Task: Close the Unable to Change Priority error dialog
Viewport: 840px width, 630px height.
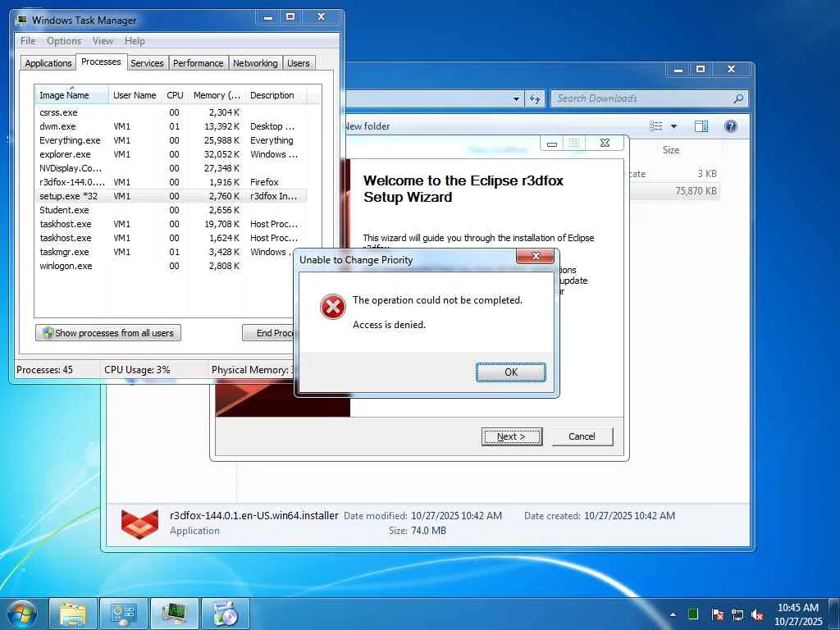Action: click(535, 257)
